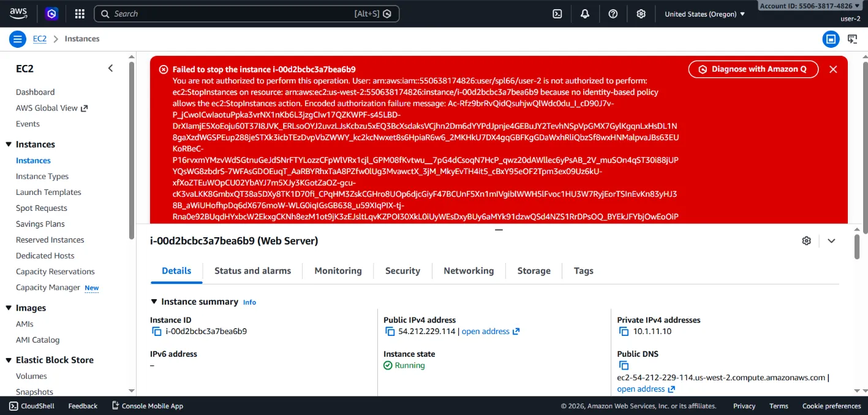
Task: Open Cookie preferences in the footer
Action: [x=831, y=406]
